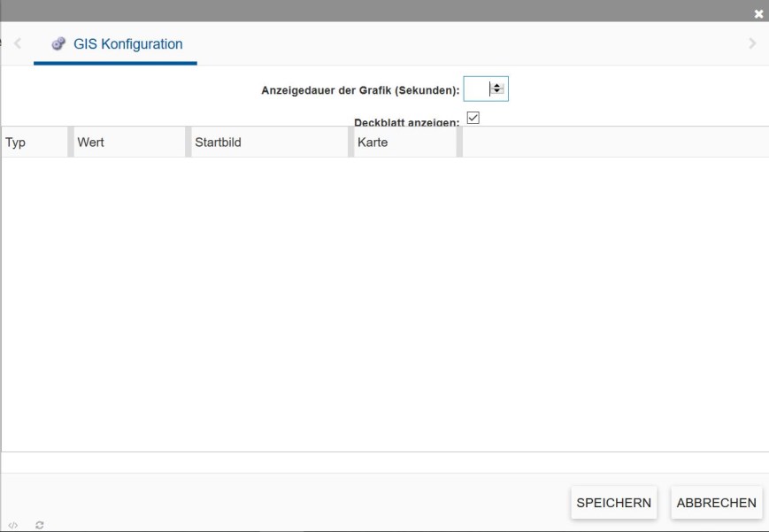Click the code brackets icon in footer
Image resolution: width=769 pixels, height=532 pixels.
pyautogui.click(x=12, y=525)
